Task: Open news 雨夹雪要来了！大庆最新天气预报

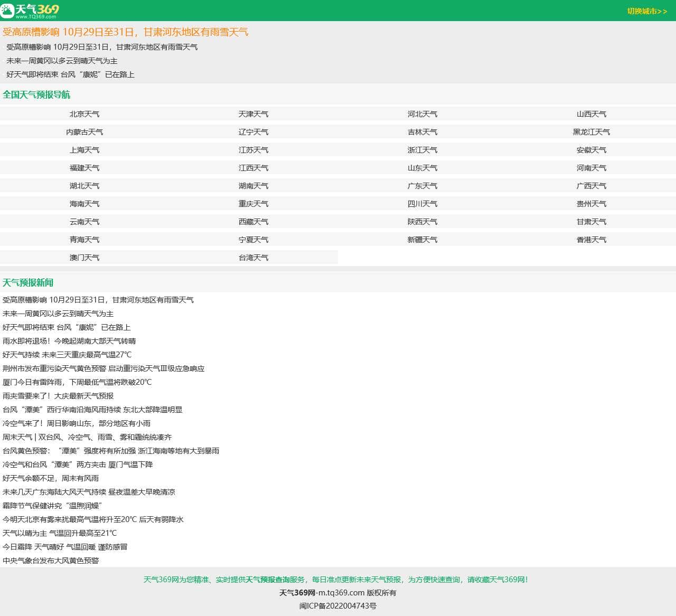Action: pos(58,396)
